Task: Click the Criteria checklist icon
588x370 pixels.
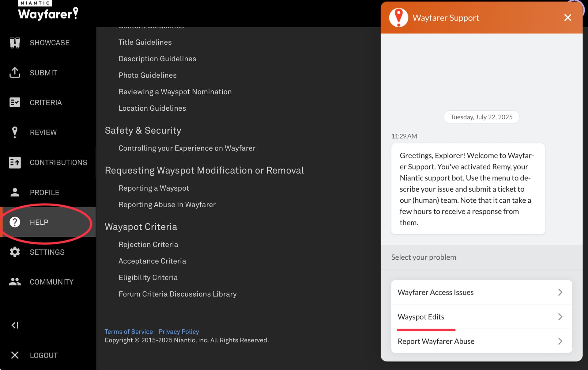Action: [15, 102]
